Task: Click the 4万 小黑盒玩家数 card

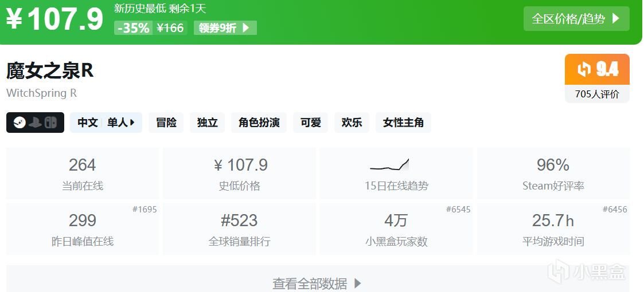Action: coord(396,229)
